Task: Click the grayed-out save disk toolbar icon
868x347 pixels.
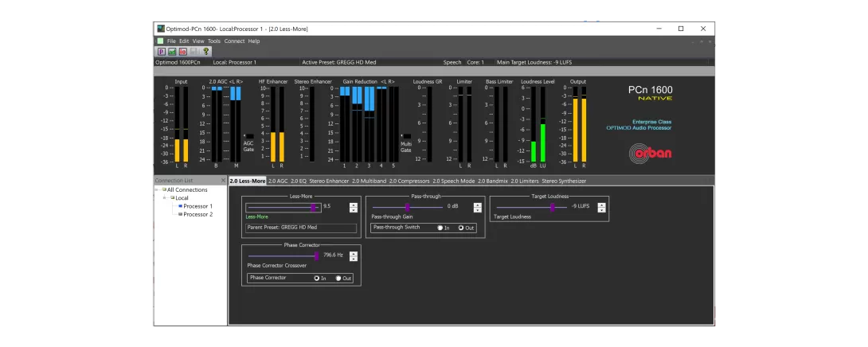Action: click(194, 51)
